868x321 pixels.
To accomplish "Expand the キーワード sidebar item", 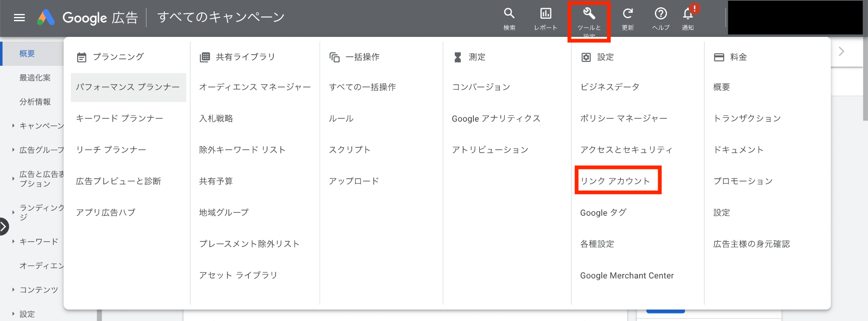I will (x=13, y=241).
